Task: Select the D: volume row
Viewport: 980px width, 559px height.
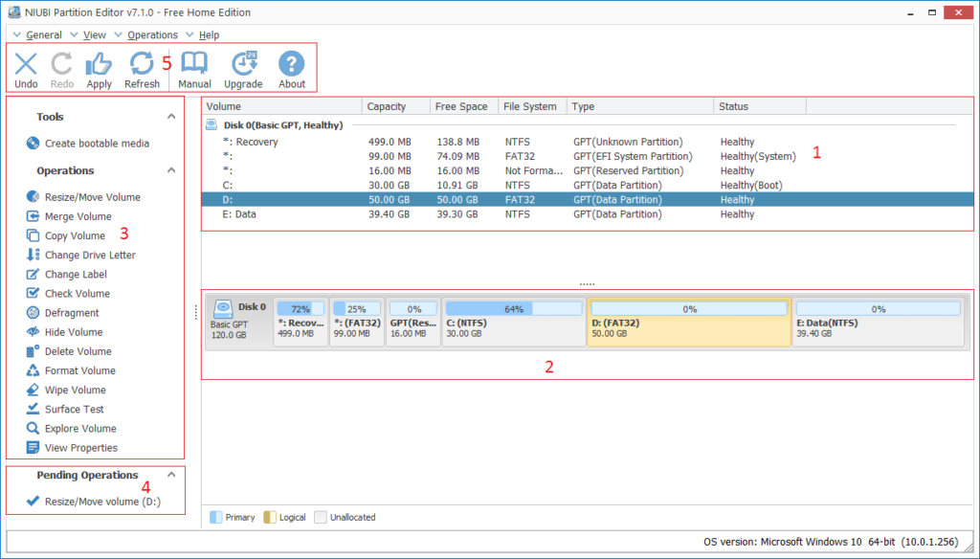Action: pos(588,199)
